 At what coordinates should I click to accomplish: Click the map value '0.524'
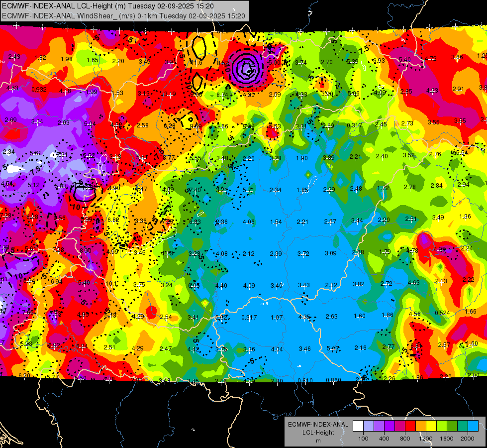tap(442, 313)
